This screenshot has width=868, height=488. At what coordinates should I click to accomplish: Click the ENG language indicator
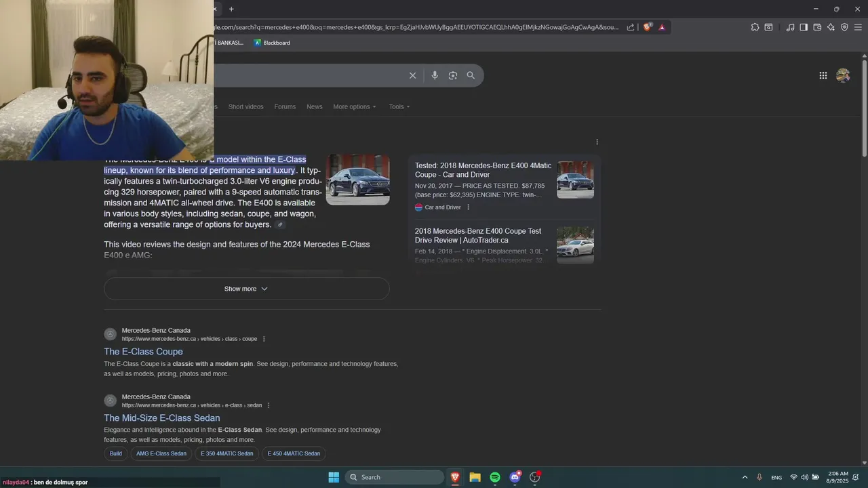[x=776, y=477]
